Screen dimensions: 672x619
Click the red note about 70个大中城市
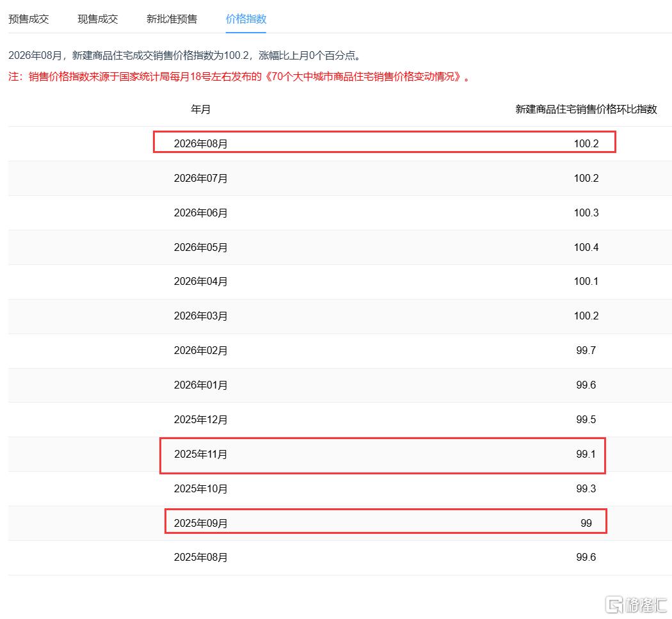(x=239, y=77)
